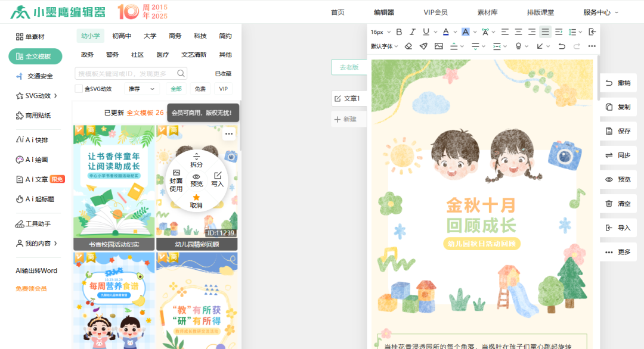Enable the 含SVG动效 checkbox
Viewport: 644px width, 349px height.
coord(78,89)
